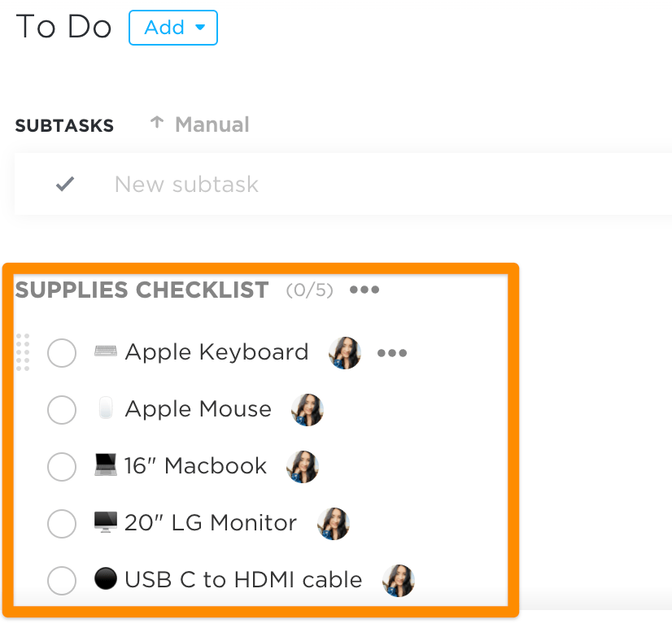Open the Add dropdown next to To Do
This screenshot has height=628, width=672.
click(x=173, y=28)
